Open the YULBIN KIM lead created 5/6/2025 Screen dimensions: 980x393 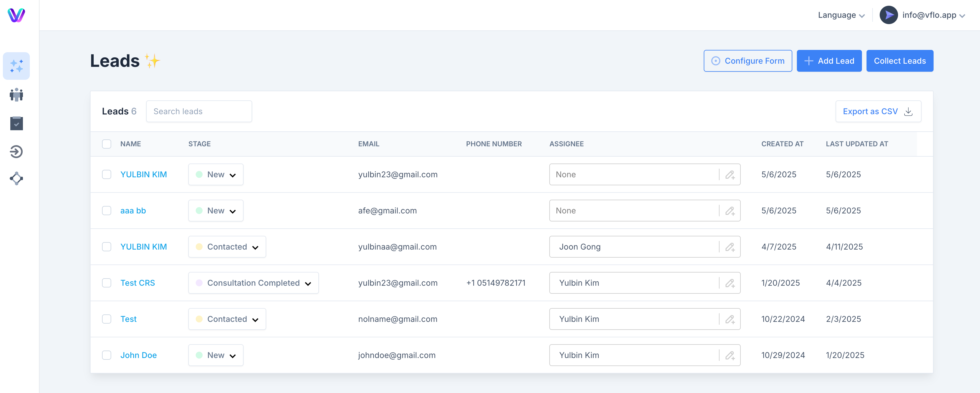tap(144, 174)
